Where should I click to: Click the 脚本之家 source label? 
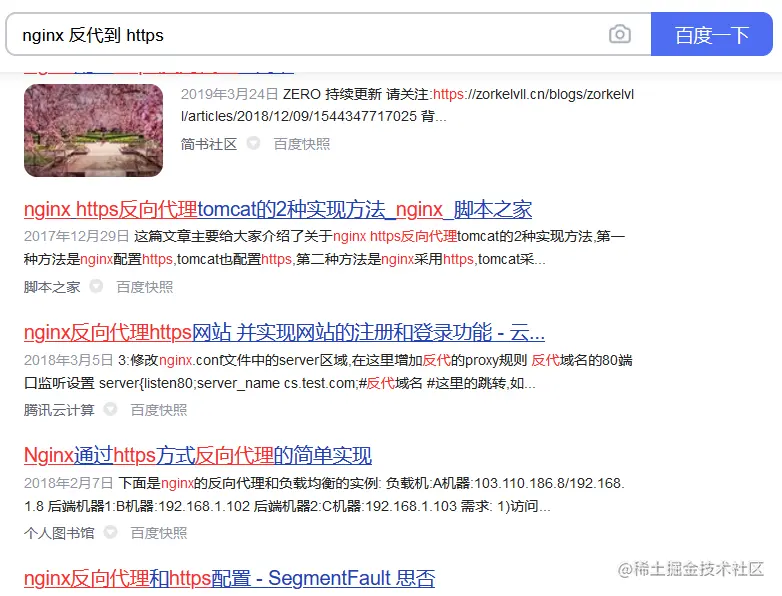52,287
